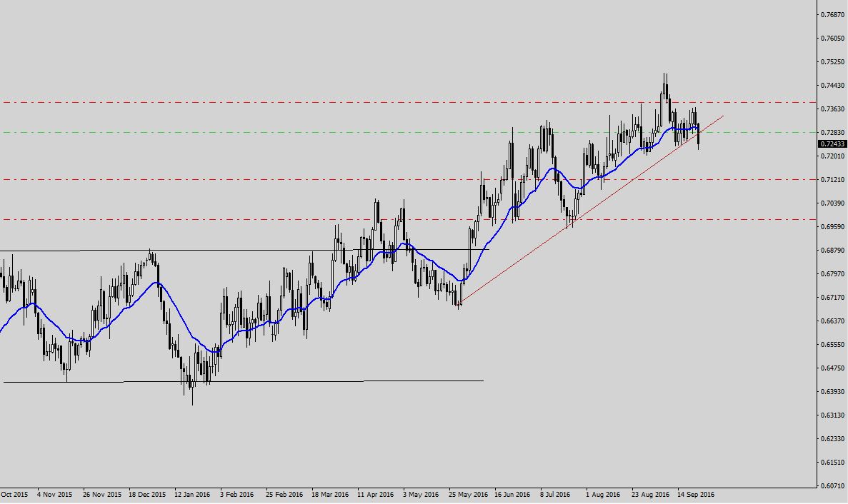Click the 0.74430 price axis label
Image resolution: width=848 pixels, height=504 pixels.
(x=833, y=86)
